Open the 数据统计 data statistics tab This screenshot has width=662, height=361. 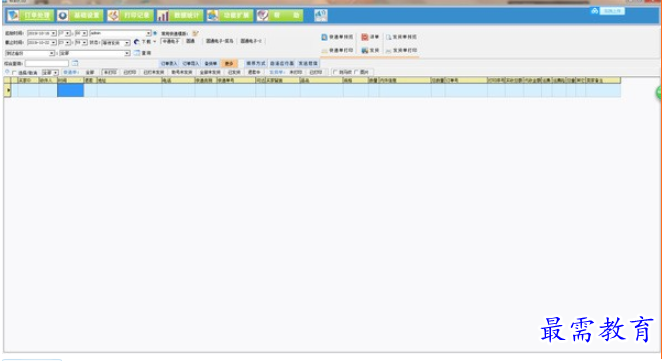pos(180,16)
